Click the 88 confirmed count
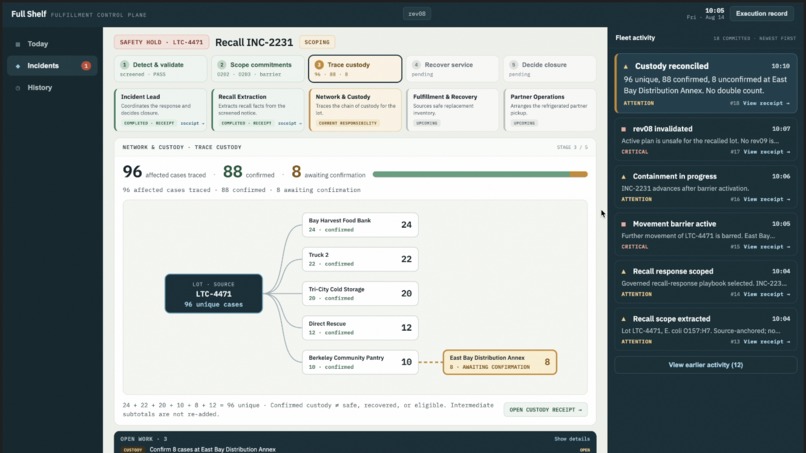The width and height of the screenshot is (806, 453). (232, 171)
